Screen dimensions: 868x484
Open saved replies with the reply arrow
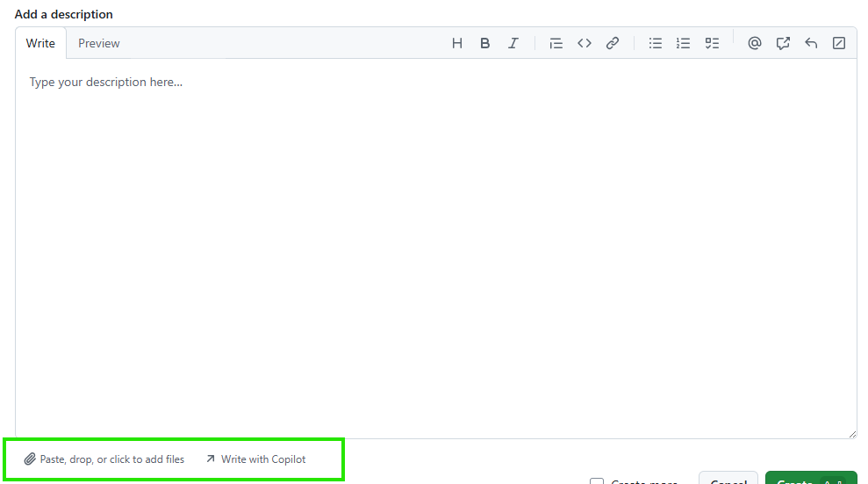pos(811,43)
